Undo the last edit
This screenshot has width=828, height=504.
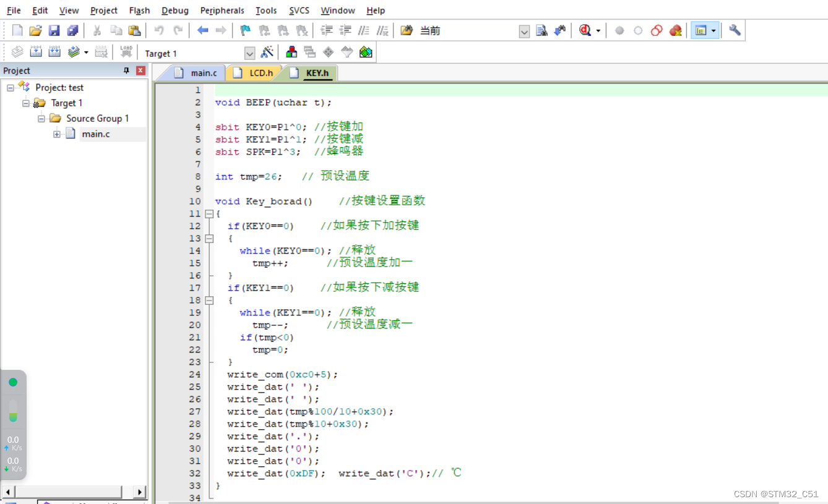tap(159, 30)
